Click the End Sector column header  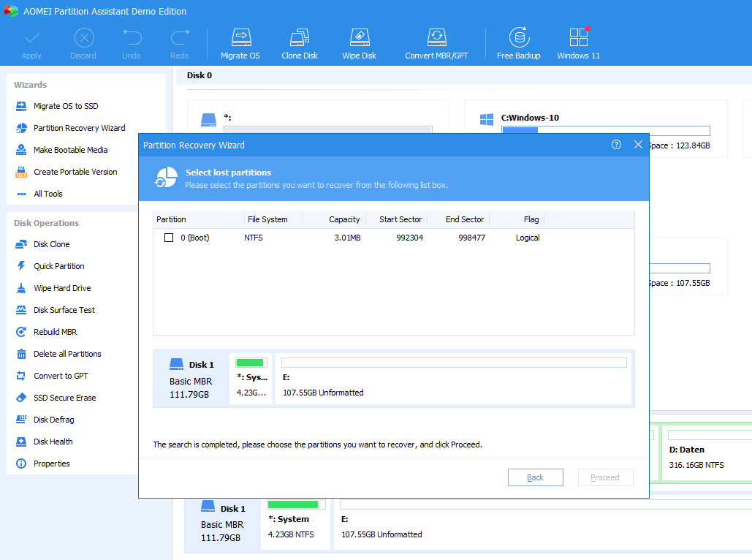pos(458,219)
